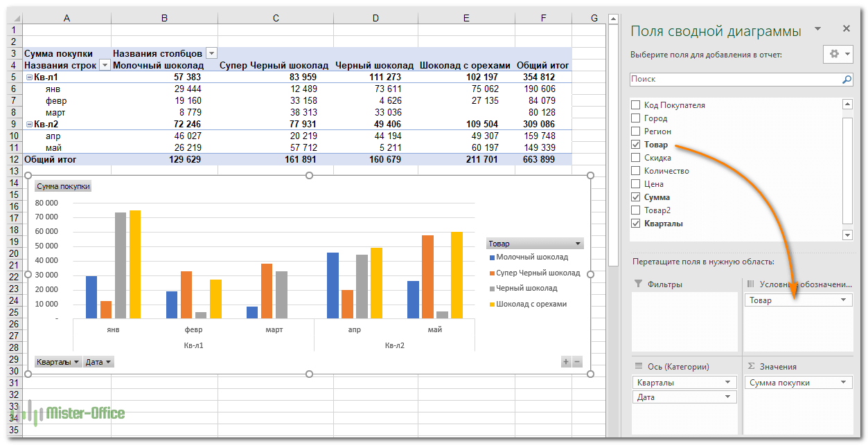Click the search magnifier icon
Screen dimensions: 868x445
tap(847, 80)
